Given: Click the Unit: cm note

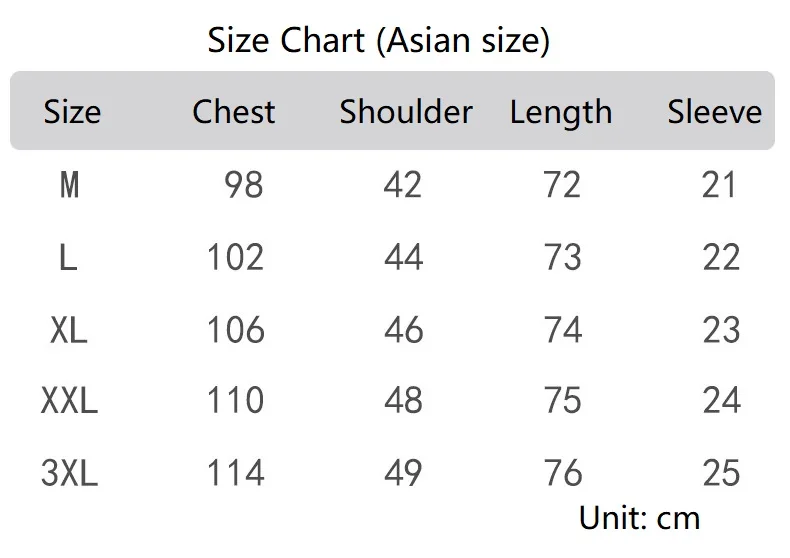Looking at the screenshot, I should (x=639, y=518).
